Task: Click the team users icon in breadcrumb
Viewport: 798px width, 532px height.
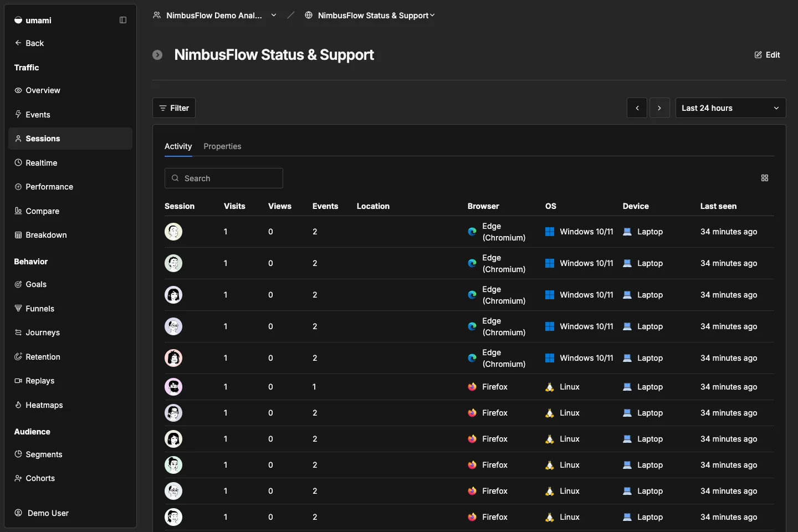Action: click(157, 16)
